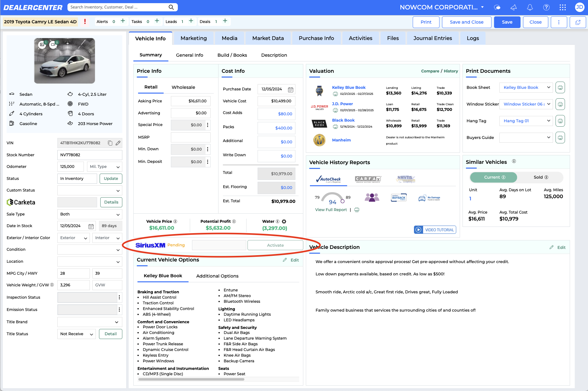Open the apps grid menu
Viewport: 588px width, 391px height.
pyautogui.click(x=563, y=7)
